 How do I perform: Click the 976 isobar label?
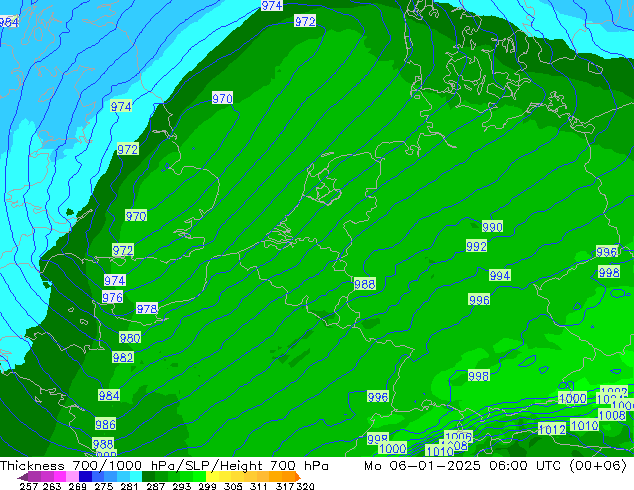112,298
